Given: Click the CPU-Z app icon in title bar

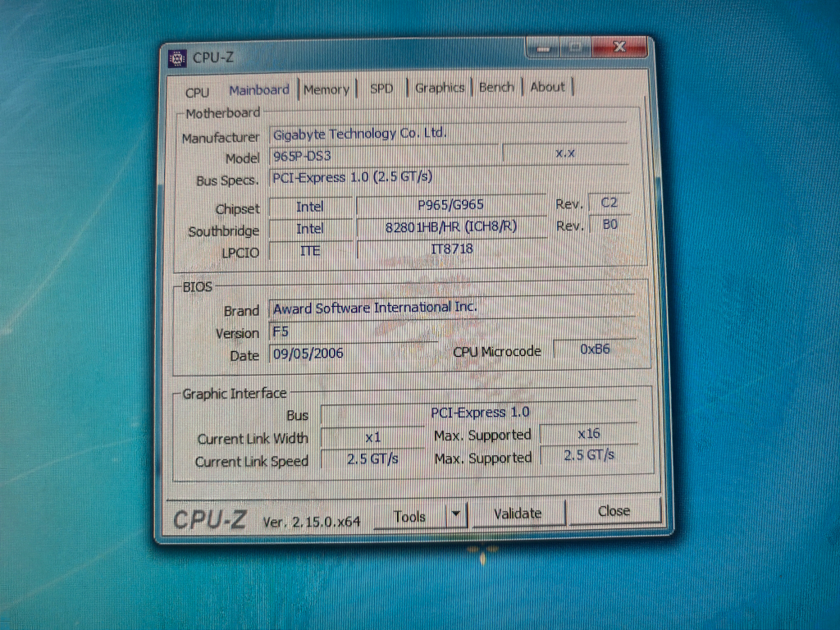Looking at the screenshot, I should tap(177, 58).
